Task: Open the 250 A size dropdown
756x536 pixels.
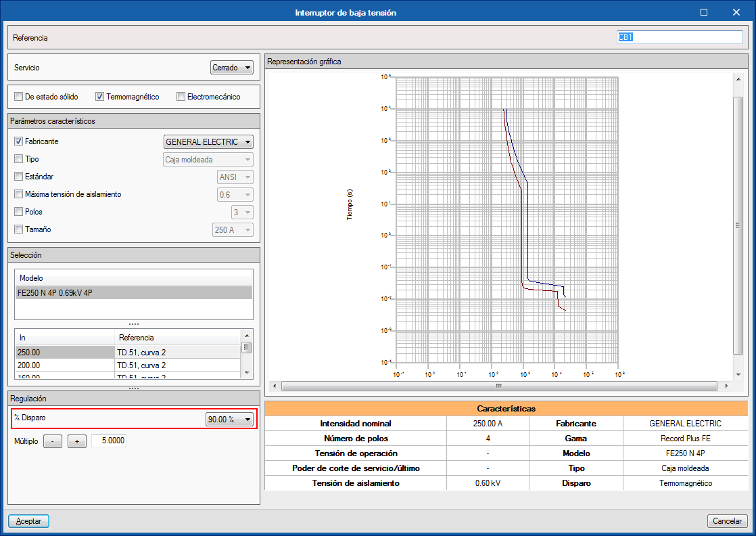Action: click(233, 230)
